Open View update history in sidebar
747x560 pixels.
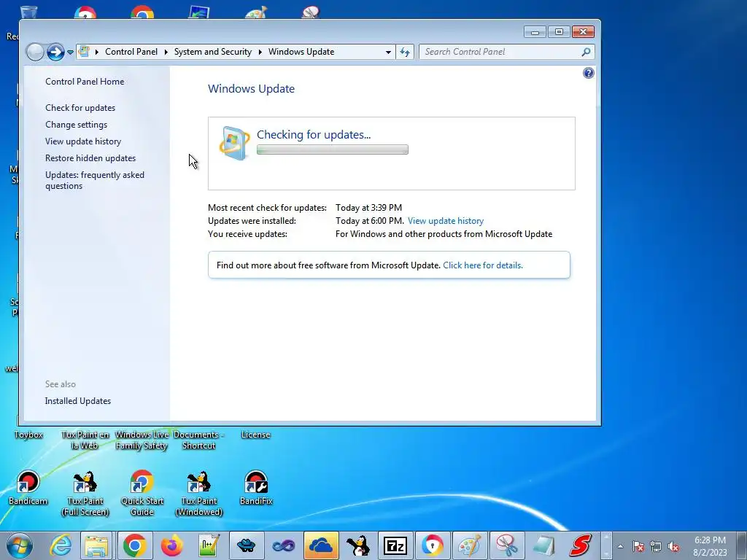[x=83, y=141]
